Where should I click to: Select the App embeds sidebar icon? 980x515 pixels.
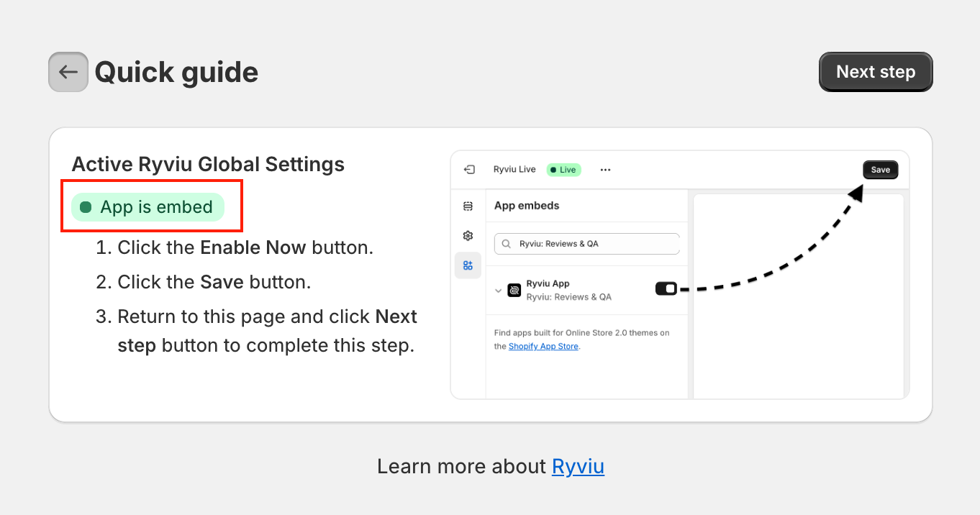point(468,265)
